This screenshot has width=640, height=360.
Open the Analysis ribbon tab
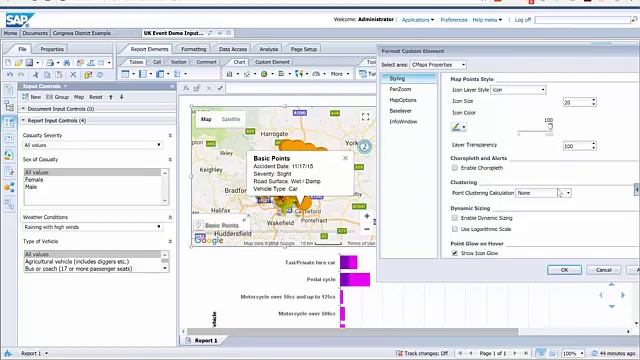[x=269, y=49]
